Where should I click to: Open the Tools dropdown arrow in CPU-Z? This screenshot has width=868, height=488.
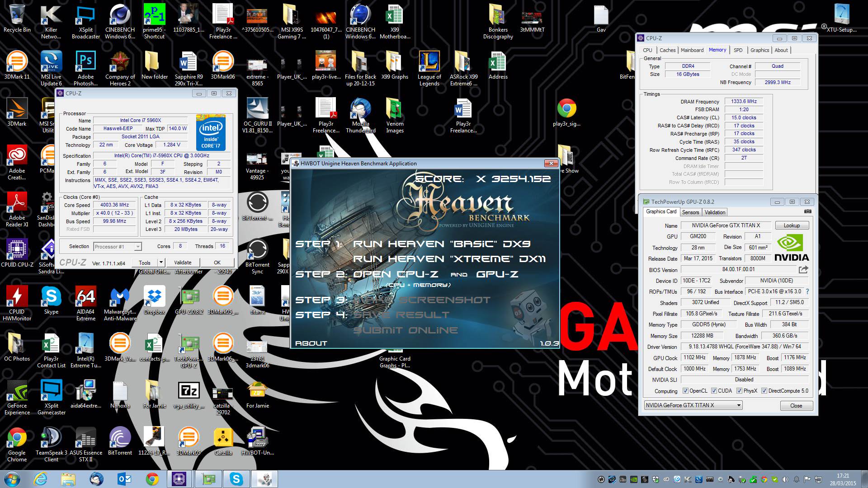point(160,263)
